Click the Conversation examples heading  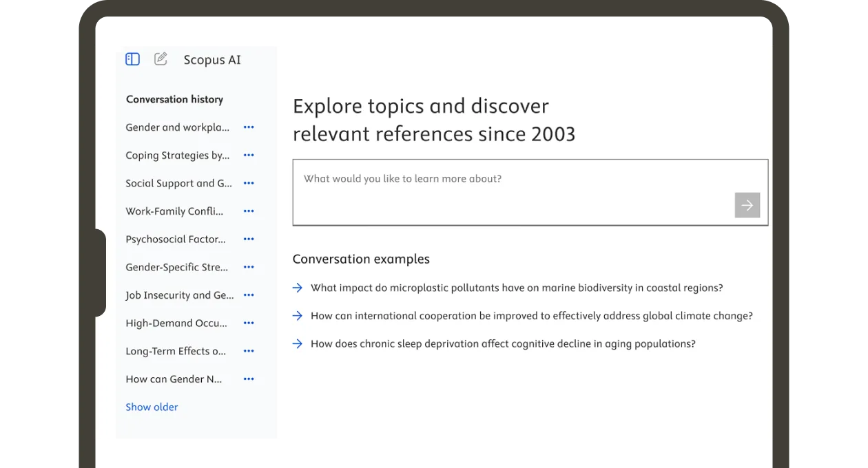tap(361, 259)
